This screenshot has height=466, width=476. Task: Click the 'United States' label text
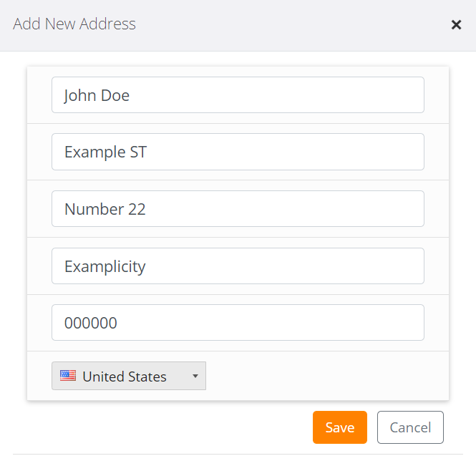(x=125, y=377)
